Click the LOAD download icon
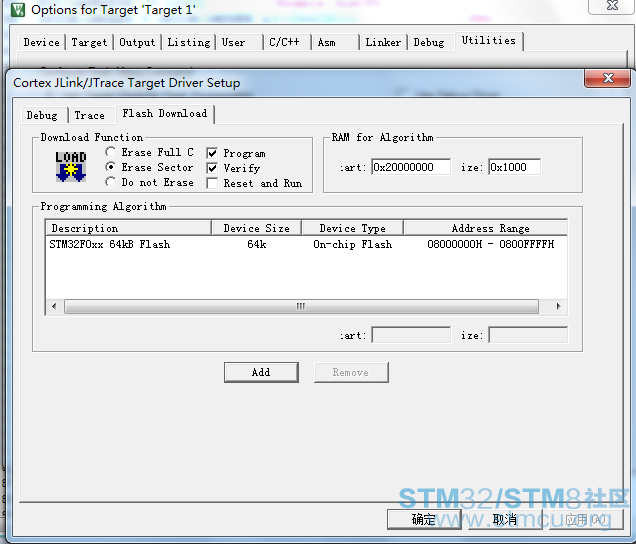Viewport: 636px width, 544px height. (71, 166)
